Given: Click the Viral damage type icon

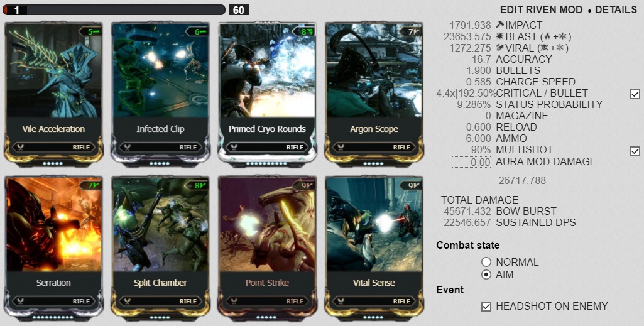Looking at the screenshot, I should 500,48.
